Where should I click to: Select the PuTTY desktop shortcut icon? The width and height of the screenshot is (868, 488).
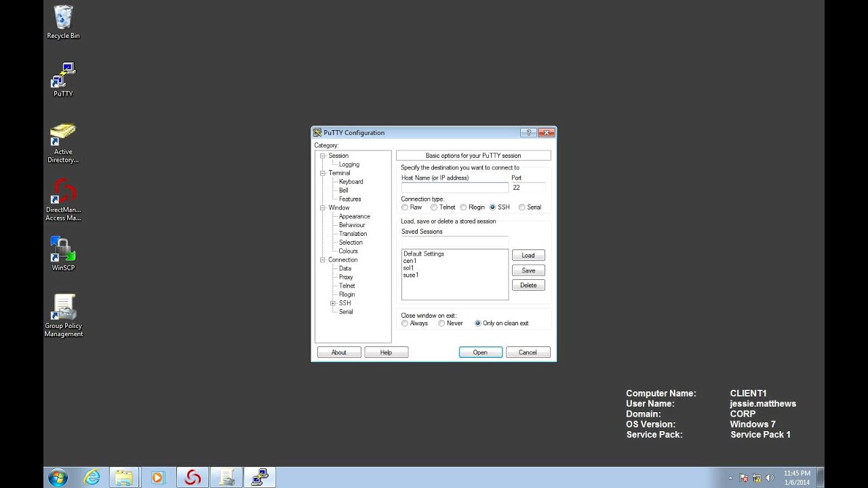click(x=63, y=80)
